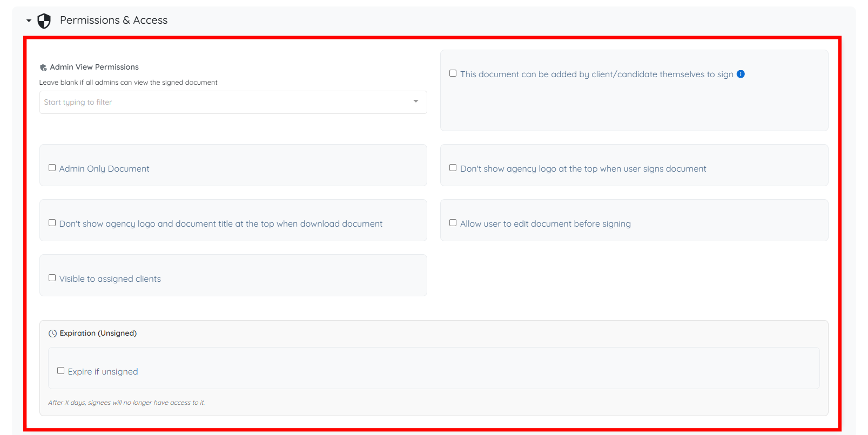Click the 'After X days, signees' note
This screenshot has height=435, width=868.
pos(126,403)
